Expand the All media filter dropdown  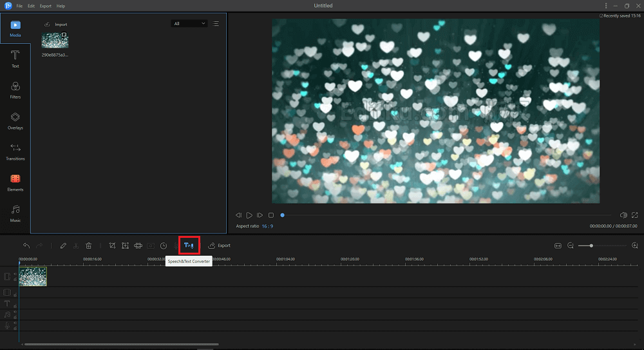(189, 24)
